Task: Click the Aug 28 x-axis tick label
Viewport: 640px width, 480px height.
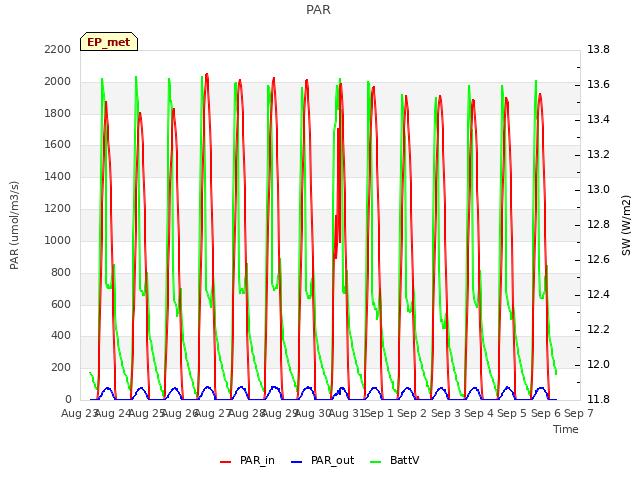Action: [x=246, y=413]
